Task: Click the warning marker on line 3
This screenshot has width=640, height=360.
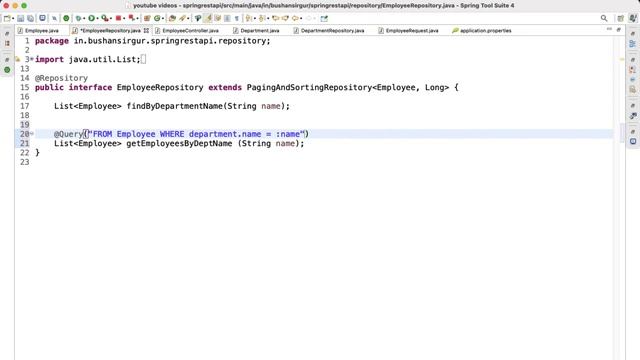Action: [x=18, y=59]
